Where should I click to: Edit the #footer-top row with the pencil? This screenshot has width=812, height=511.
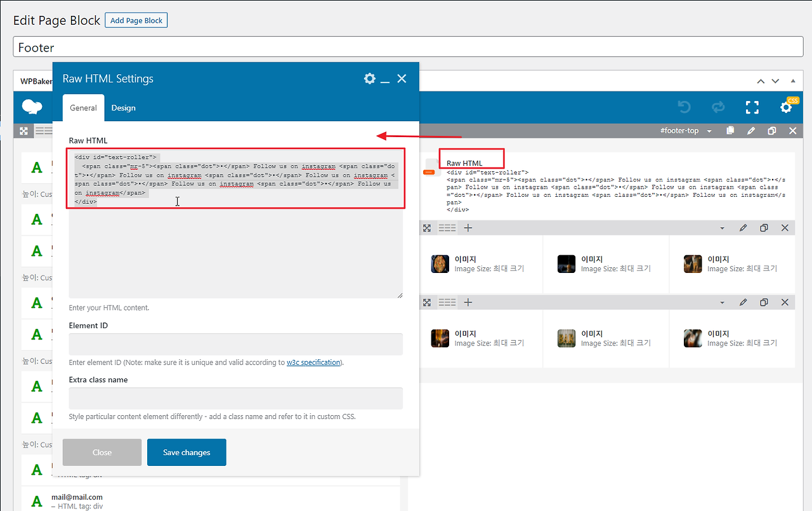click(x=751, y=131)
